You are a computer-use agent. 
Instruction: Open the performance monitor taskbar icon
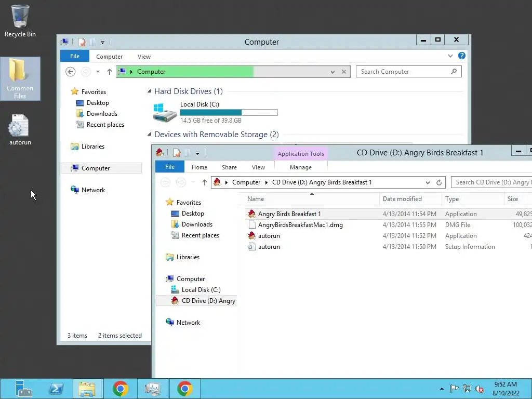[152, 389]
